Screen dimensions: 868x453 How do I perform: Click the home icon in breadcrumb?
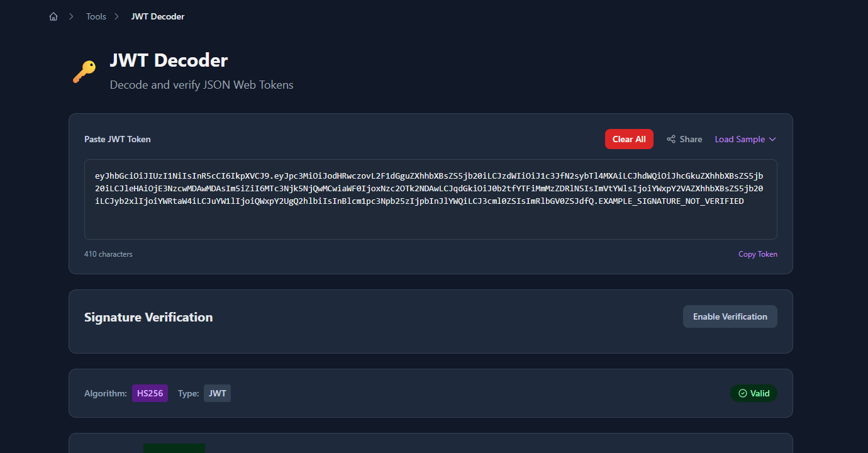(53, 16)
